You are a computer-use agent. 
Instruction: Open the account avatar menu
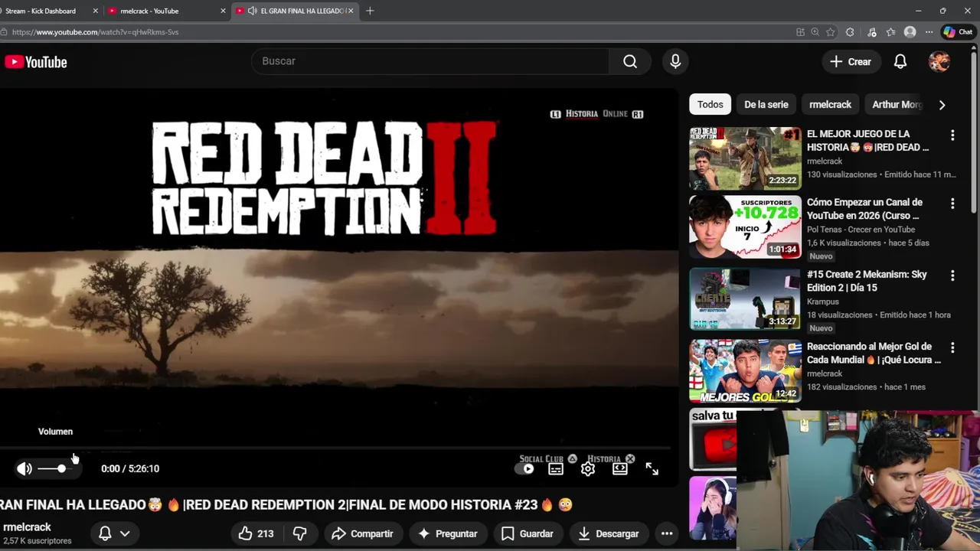[x=939, y=62]
